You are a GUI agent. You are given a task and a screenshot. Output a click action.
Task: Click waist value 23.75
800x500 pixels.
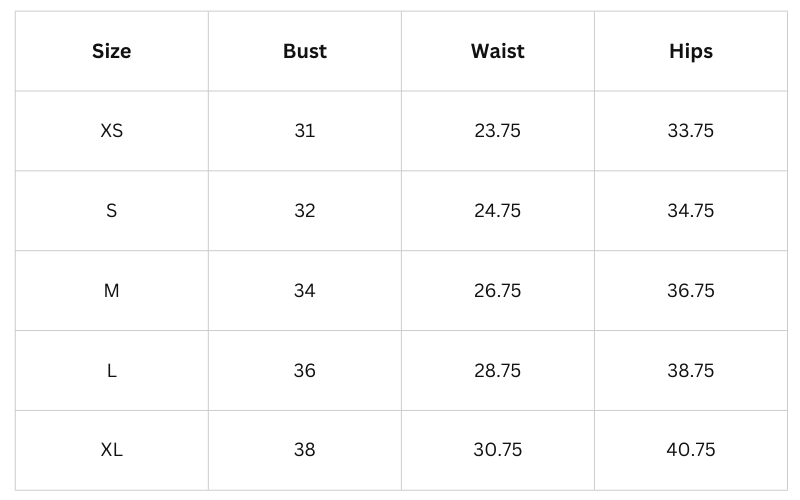[x=497, y=131]
